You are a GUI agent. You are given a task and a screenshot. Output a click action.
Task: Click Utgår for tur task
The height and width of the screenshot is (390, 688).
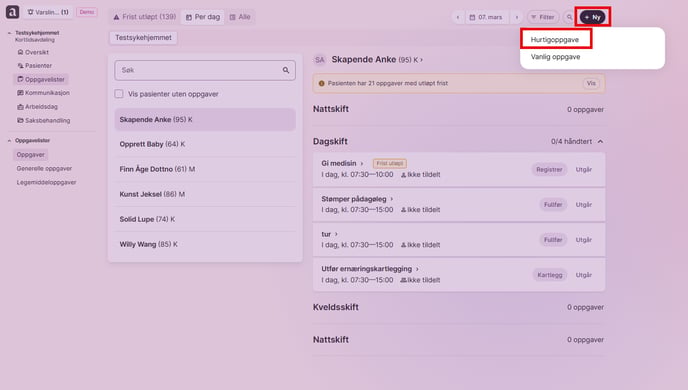click(584, 240)
